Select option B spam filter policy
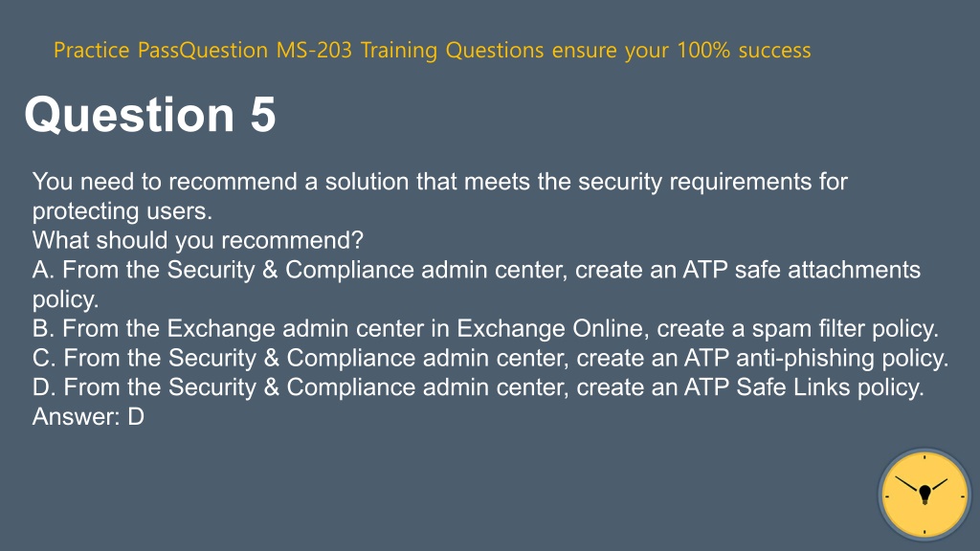Screen dimensions: 980x551 click(485, 328)
